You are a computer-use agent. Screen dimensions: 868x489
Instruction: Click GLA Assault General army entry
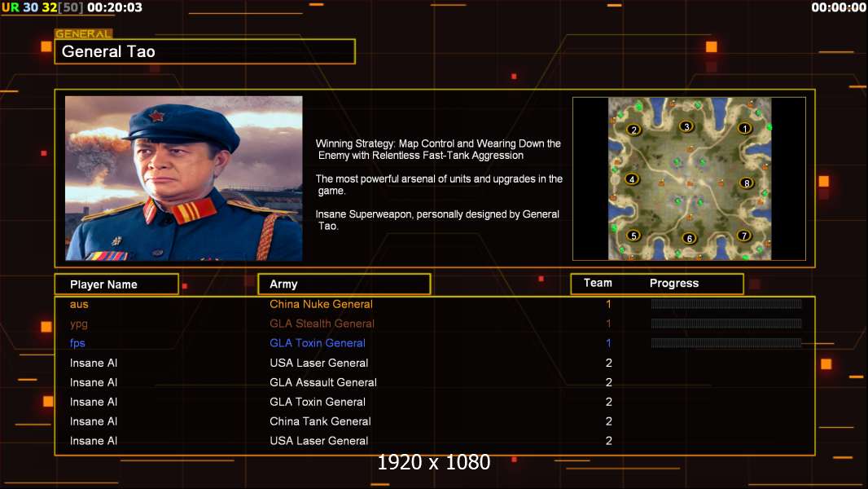point(323,382)
